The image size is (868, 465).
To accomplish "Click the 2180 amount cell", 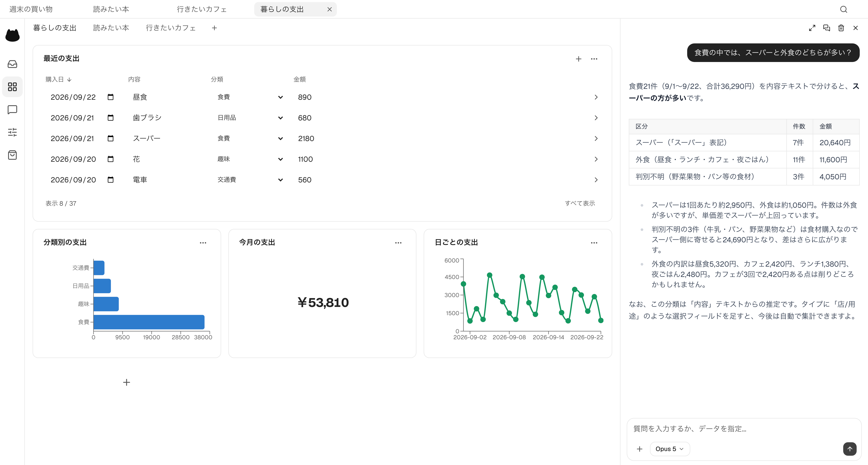I will coord(306,138).
